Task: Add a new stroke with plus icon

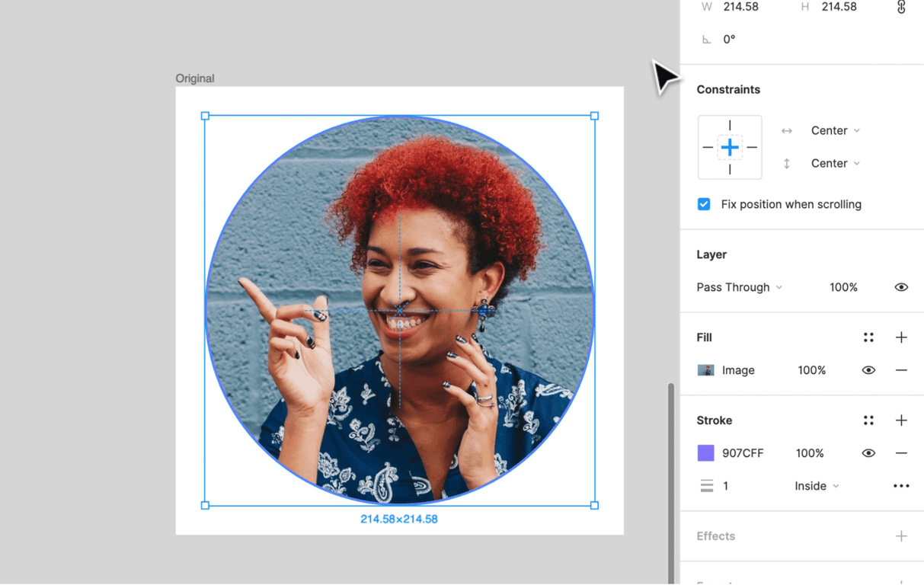Action: (901, 420)
